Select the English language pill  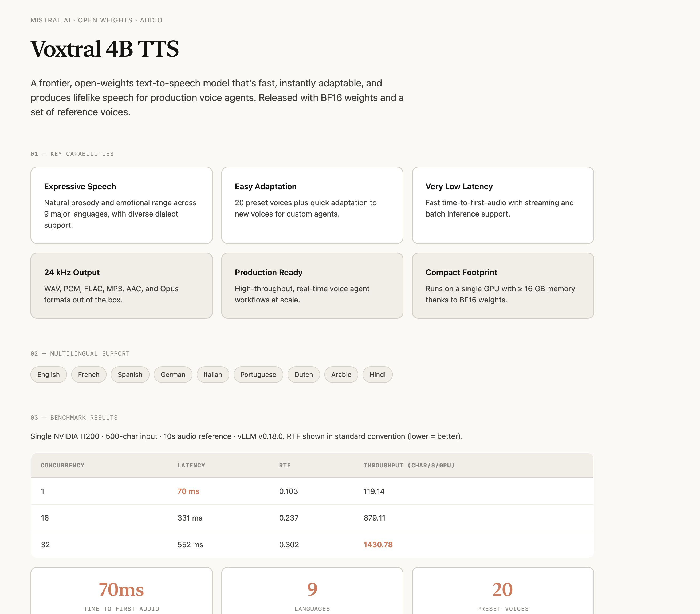[49, 375]
